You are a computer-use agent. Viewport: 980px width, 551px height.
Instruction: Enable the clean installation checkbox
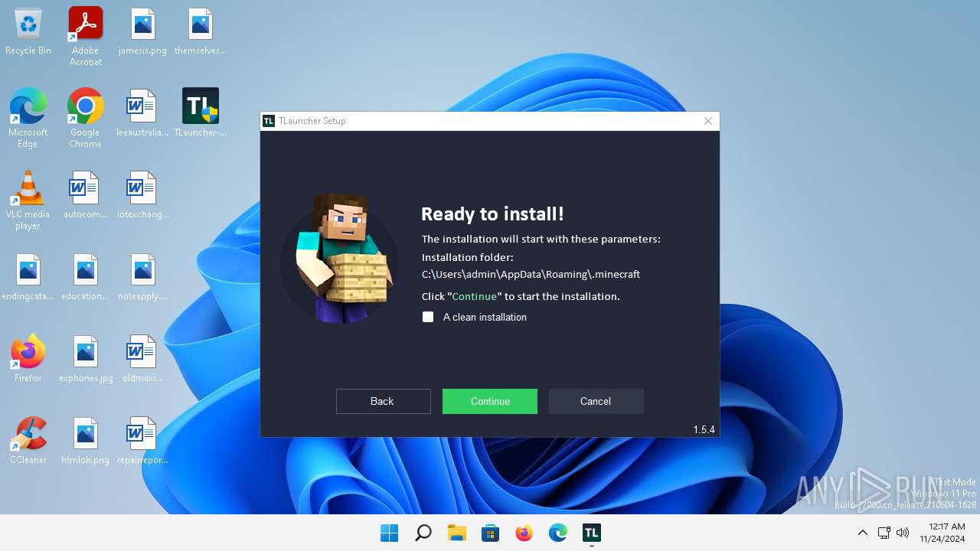[x=428, y=317]
